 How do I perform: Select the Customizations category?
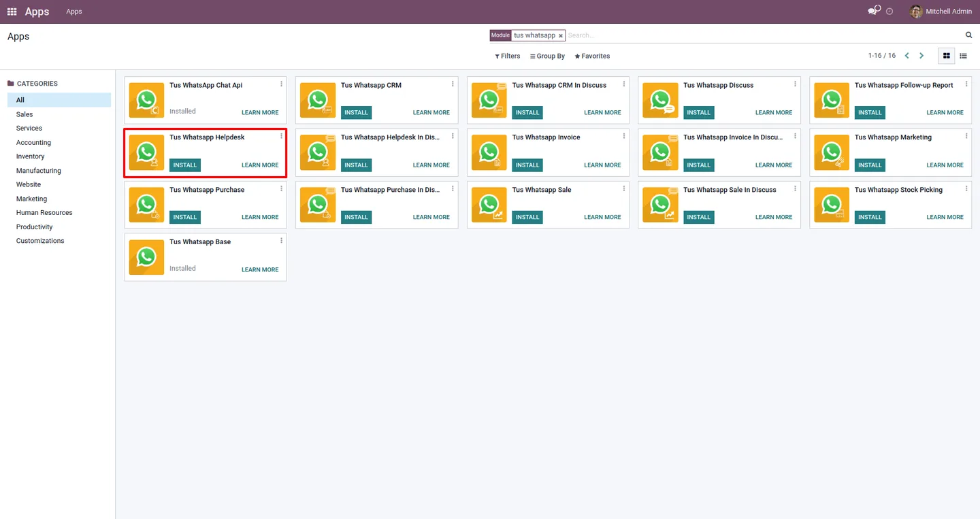59,241
